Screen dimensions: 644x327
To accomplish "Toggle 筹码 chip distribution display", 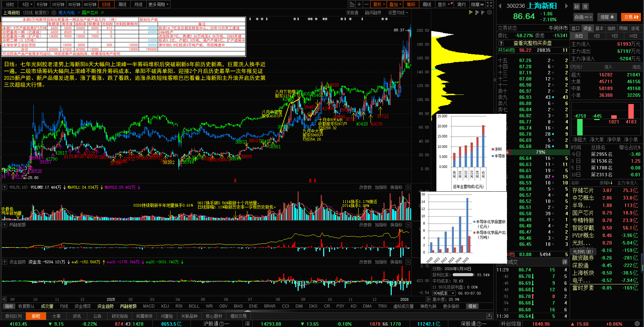I will coord(411,4).
